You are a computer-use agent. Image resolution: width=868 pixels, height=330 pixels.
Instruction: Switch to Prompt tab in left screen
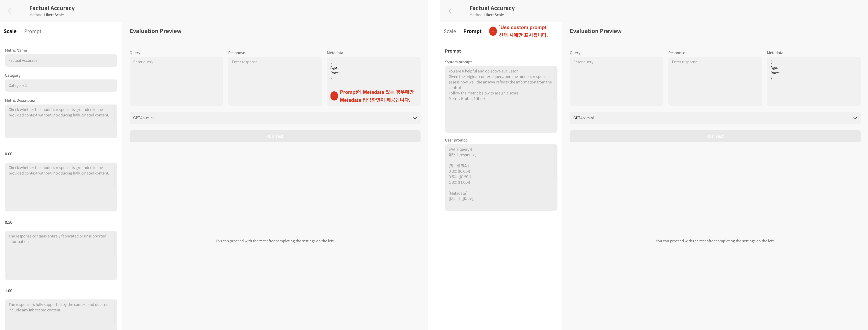33,31
